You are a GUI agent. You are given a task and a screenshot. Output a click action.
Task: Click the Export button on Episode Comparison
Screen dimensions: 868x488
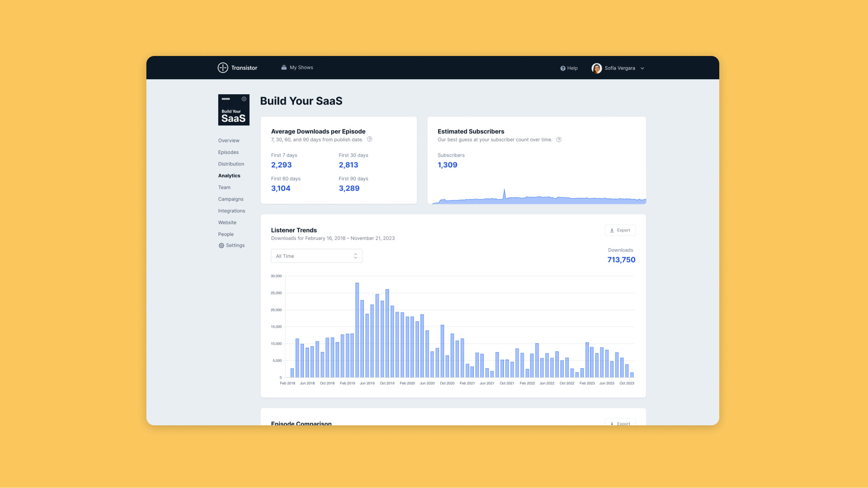[x=620, y=423]
